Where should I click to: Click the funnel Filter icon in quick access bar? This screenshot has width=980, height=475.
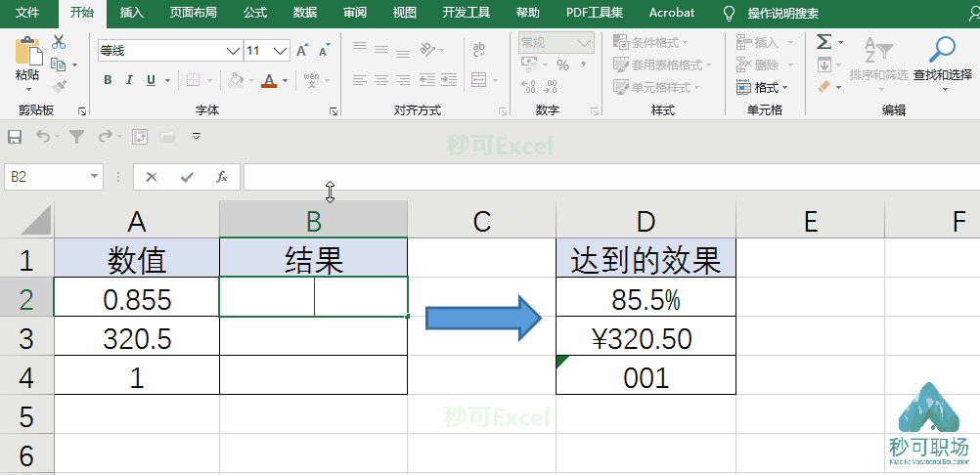[x=76, y=137]
